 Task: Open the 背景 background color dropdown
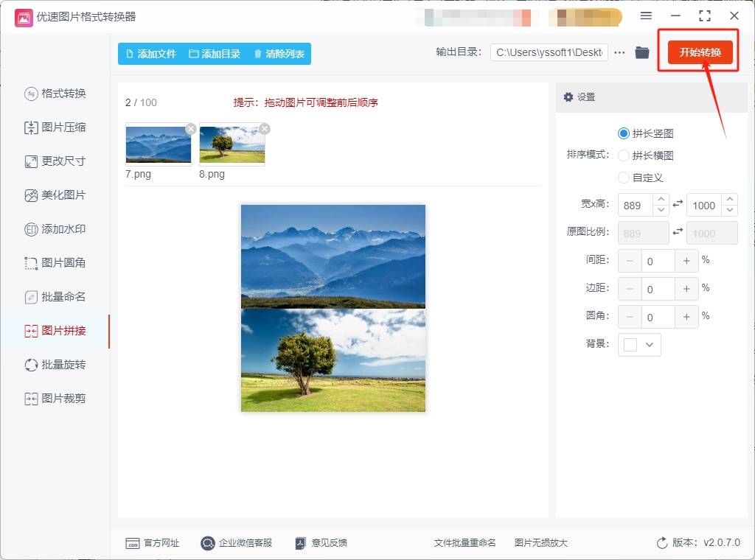click(639, 344)
